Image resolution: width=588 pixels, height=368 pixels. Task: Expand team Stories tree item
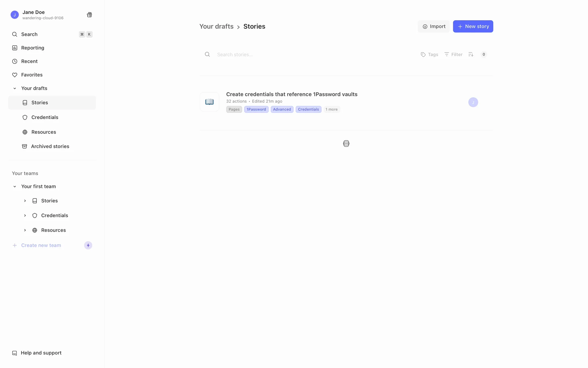(25, 201)
